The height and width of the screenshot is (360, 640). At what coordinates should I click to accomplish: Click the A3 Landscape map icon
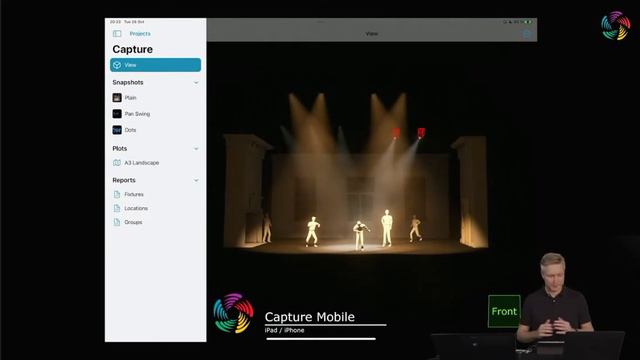point(117,162)
